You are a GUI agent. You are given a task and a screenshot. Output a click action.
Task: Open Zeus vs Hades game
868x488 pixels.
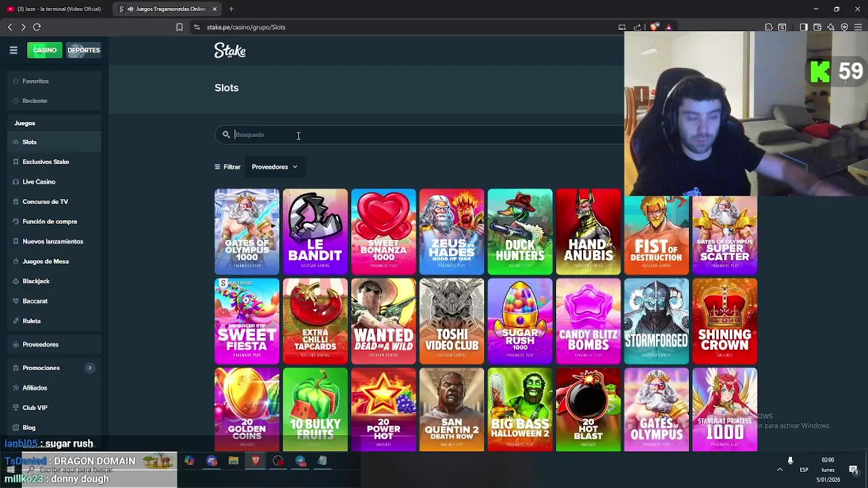(x=452, y=232)
